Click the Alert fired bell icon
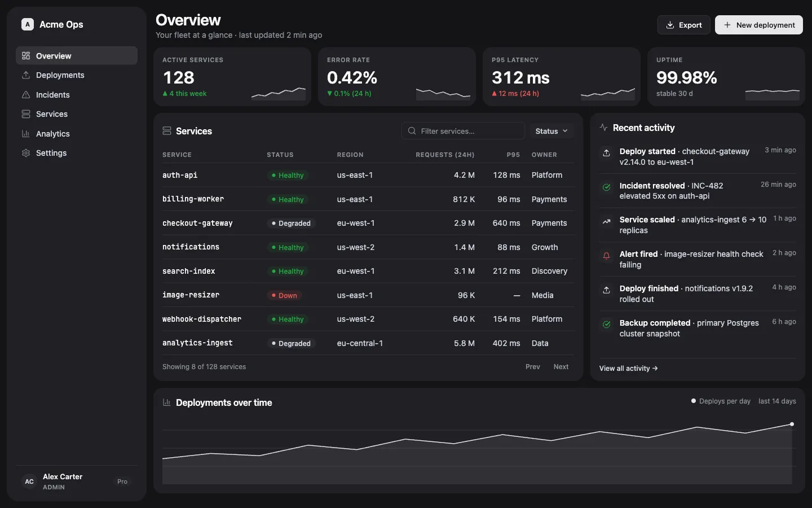The width and height of the screenshot is (812, 508). coord(607,256)
